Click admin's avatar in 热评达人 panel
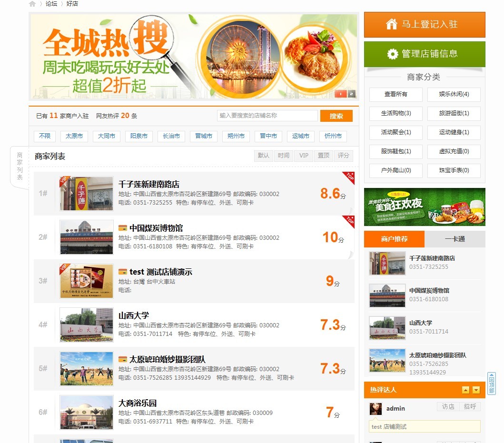This screenshot has height=443, width=504. pos(376,408)
